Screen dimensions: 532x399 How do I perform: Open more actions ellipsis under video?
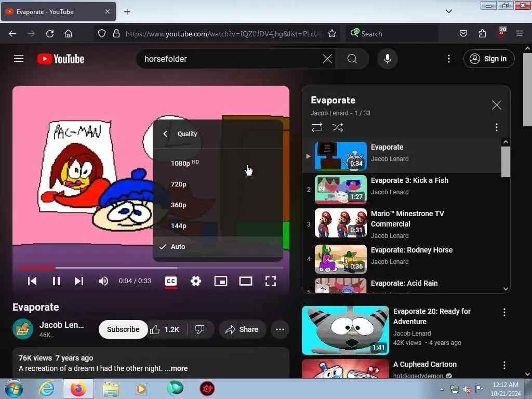pyautogui.click(x=280, y=329)
